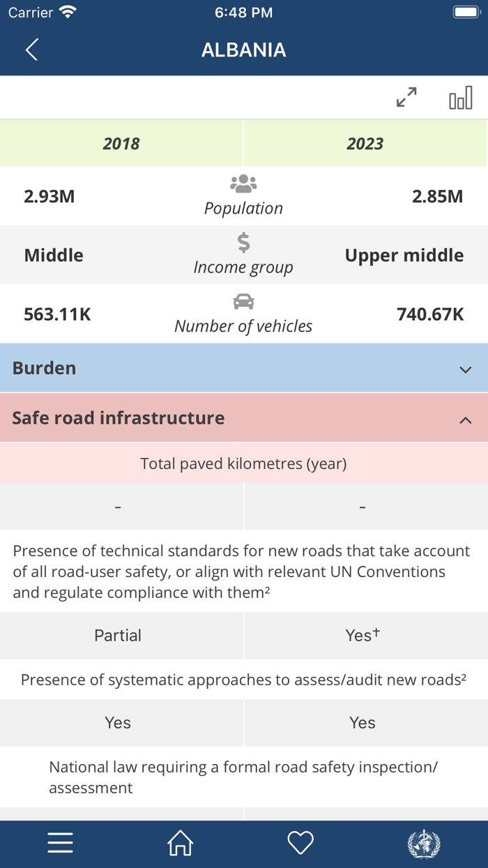
Task: Toggle the Wi-Fi status indicator
Action: (x=68, y=12)
